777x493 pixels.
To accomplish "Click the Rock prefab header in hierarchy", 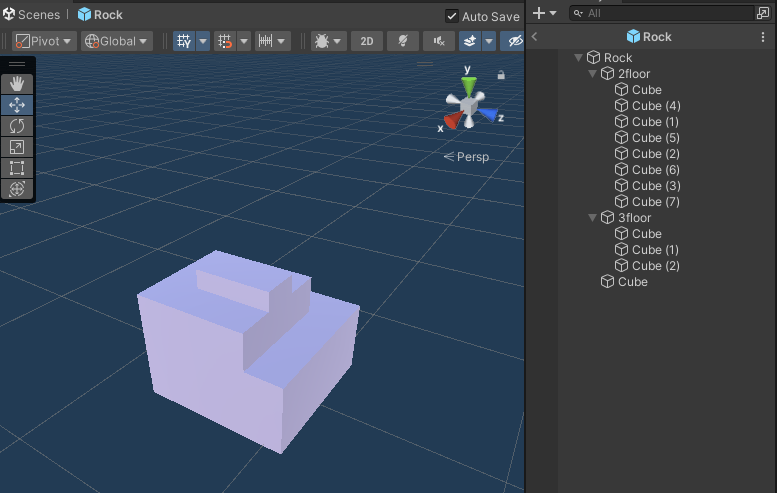I will coord(649,37).
